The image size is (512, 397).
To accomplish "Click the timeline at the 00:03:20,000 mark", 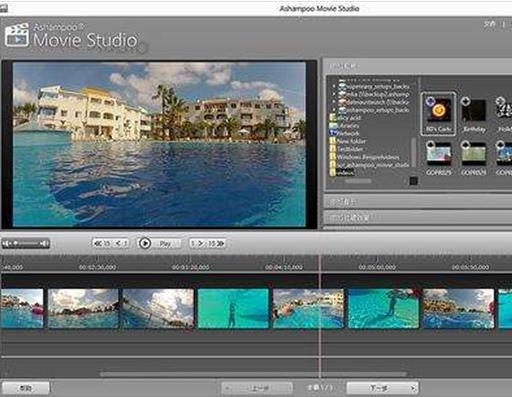I will coord(190,267).
